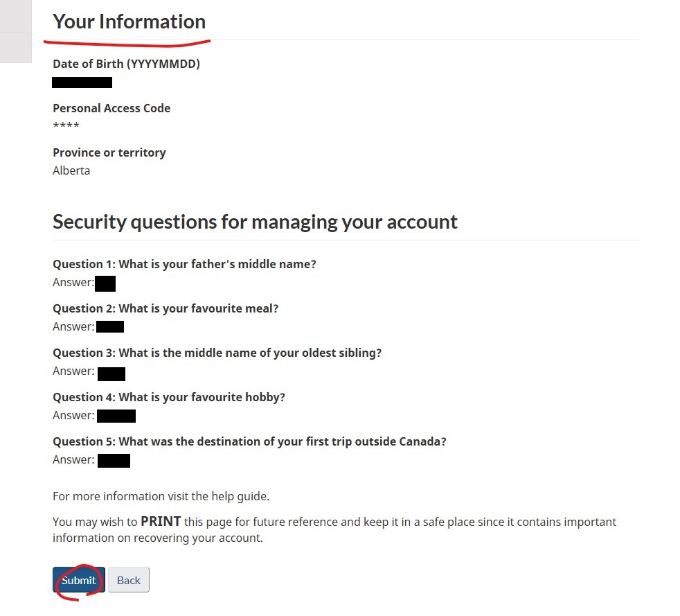Click the Security questions section heading
Screen dimensions: 680x616
(255, 222)
